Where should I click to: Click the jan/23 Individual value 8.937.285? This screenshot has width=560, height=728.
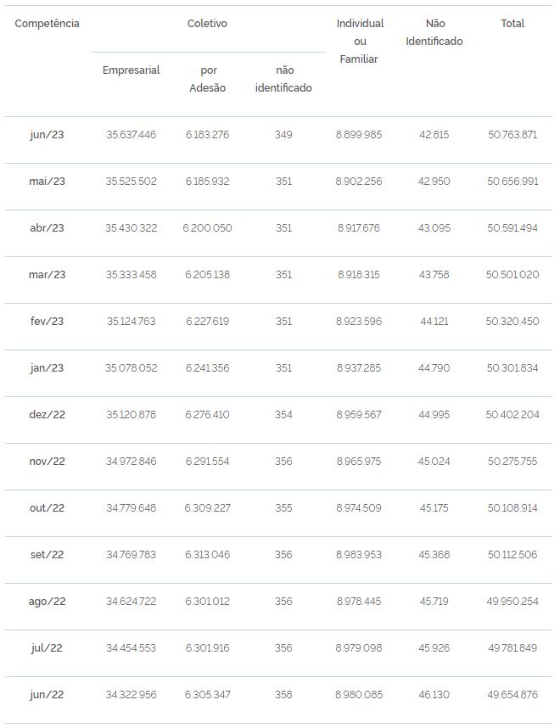click(358, 367)
